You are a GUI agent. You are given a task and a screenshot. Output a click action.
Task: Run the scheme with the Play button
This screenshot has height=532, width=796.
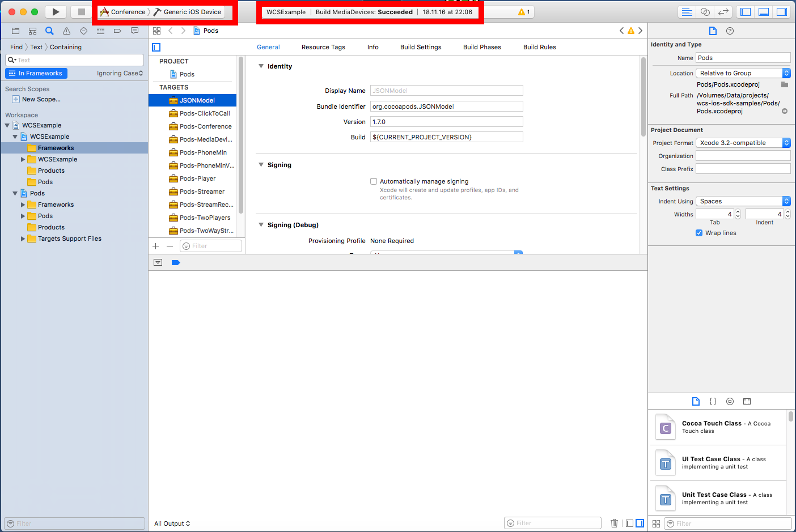[55, 12]
